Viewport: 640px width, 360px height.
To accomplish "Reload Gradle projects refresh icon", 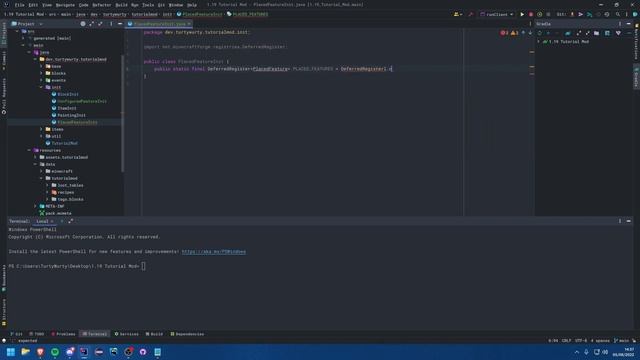I will (540, 33).
